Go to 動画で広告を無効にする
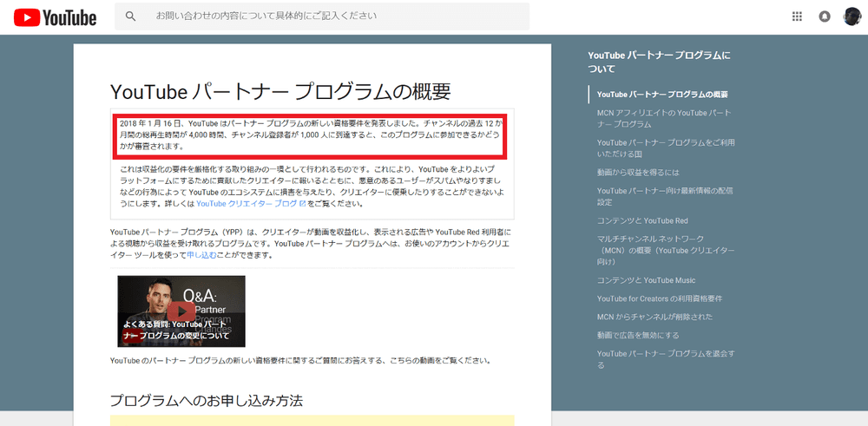The width and height of the screenshot is (868, 426). pyautogui.click(x=638, y=335)
